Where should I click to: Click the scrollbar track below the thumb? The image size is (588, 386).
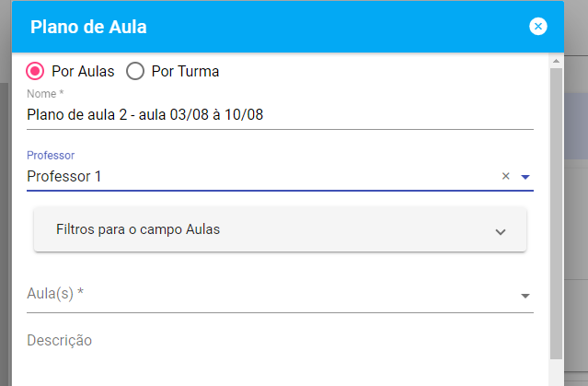click(x=556, y=372)
